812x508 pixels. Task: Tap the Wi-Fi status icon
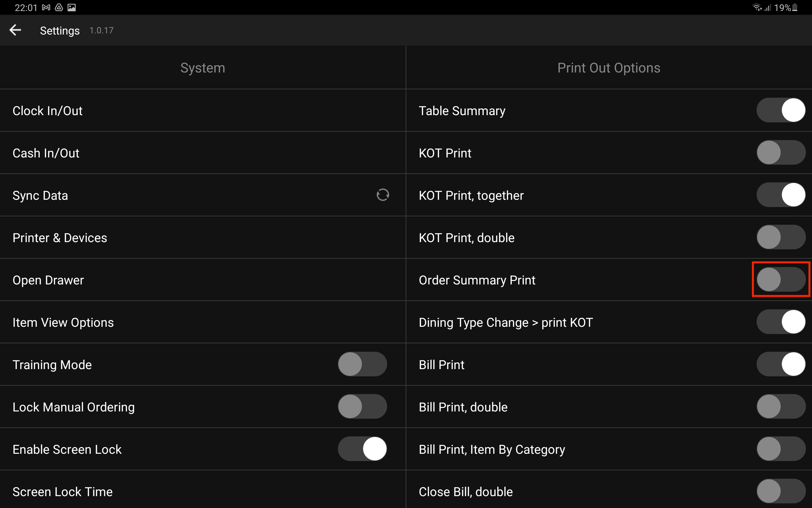click(x=757, y=7)
